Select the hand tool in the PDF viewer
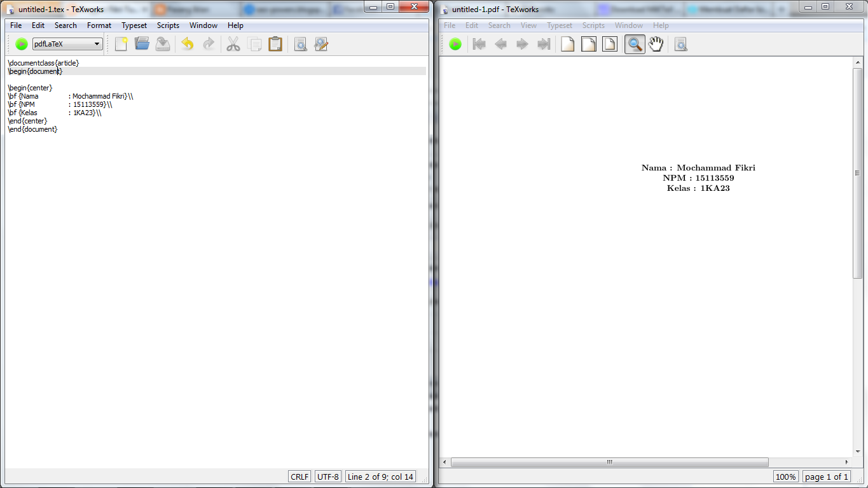868x488 pixels. click(656, 43)
